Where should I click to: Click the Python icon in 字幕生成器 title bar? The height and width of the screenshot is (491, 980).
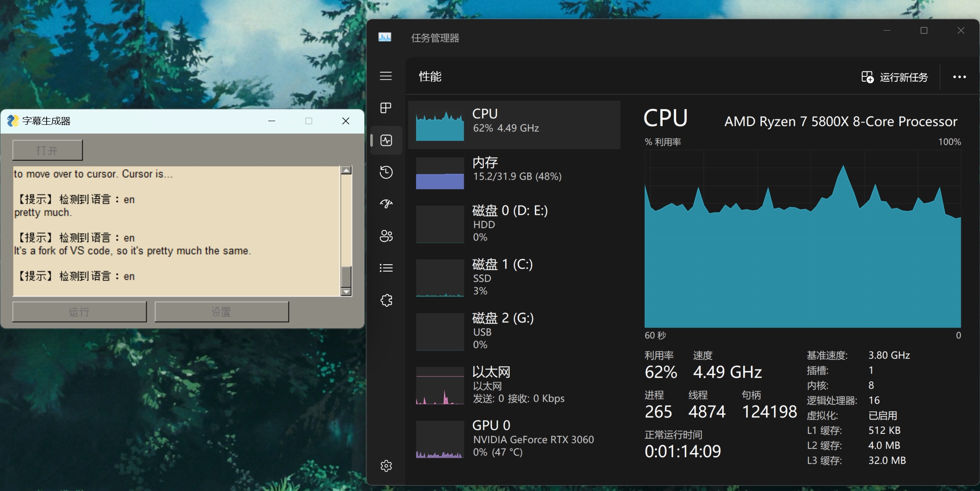tap(13, 121)
